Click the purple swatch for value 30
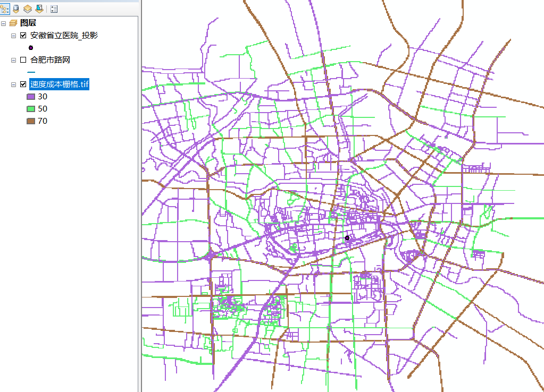 (x=31, y=97)
